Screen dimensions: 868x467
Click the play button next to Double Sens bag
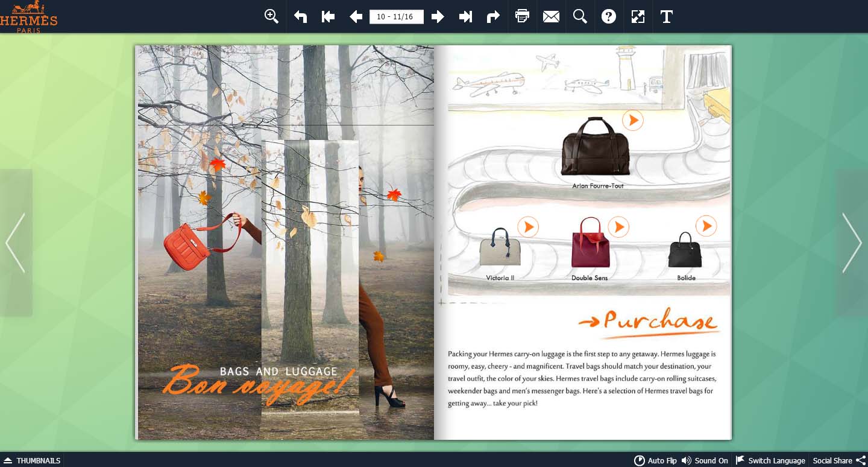coord(618,227)
